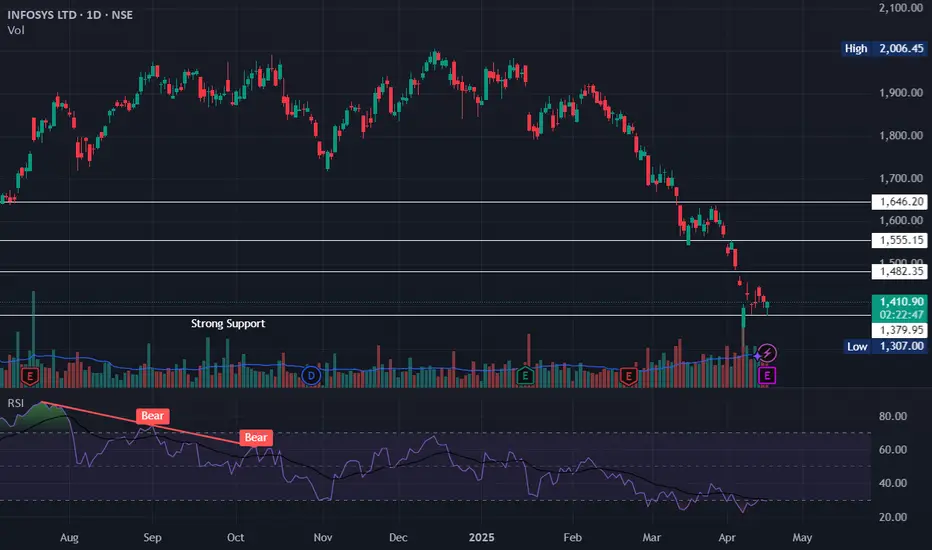932x550 pixels.
Task: Click the 1,379.95 support line price label
Action: [900, 330]
